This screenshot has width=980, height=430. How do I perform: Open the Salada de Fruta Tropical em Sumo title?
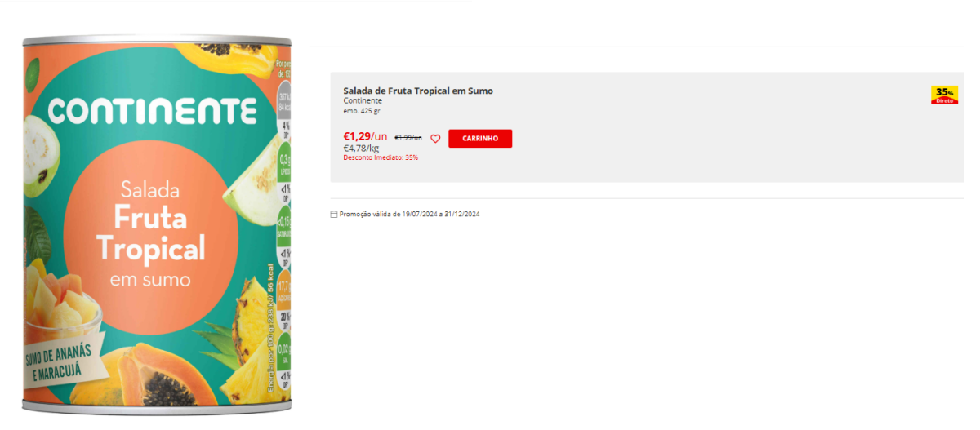click(x=418, y=91)
